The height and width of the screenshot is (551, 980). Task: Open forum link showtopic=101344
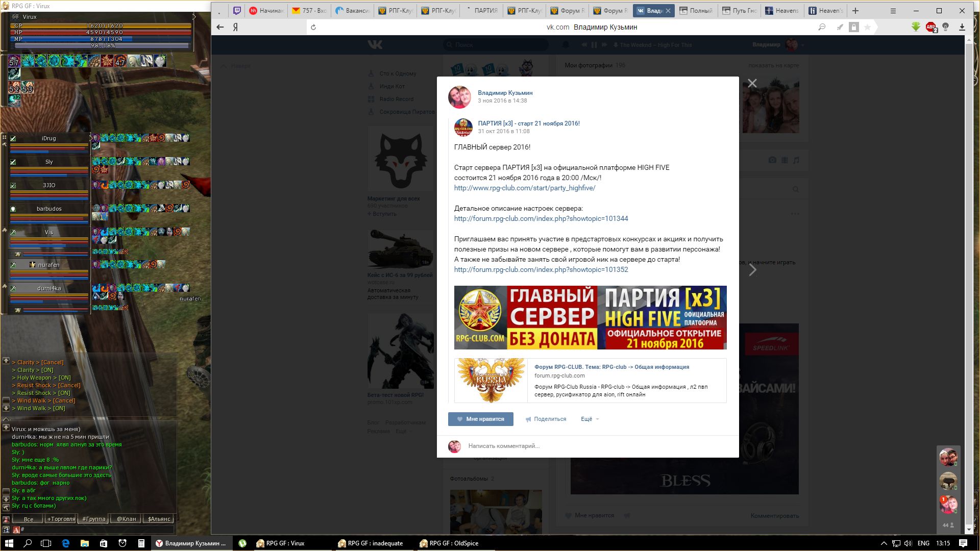click(x=541, y=218)
